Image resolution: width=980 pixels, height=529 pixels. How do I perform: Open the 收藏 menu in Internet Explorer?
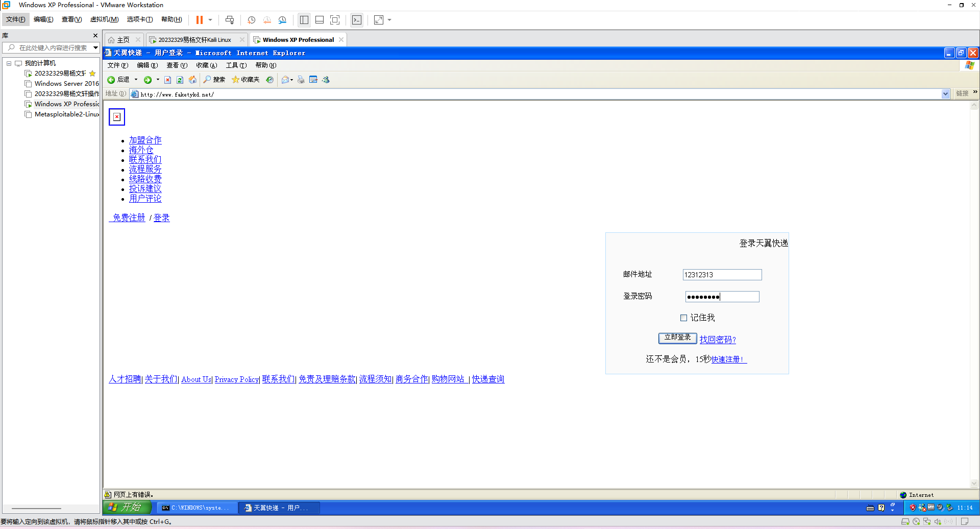coord(206,65)
